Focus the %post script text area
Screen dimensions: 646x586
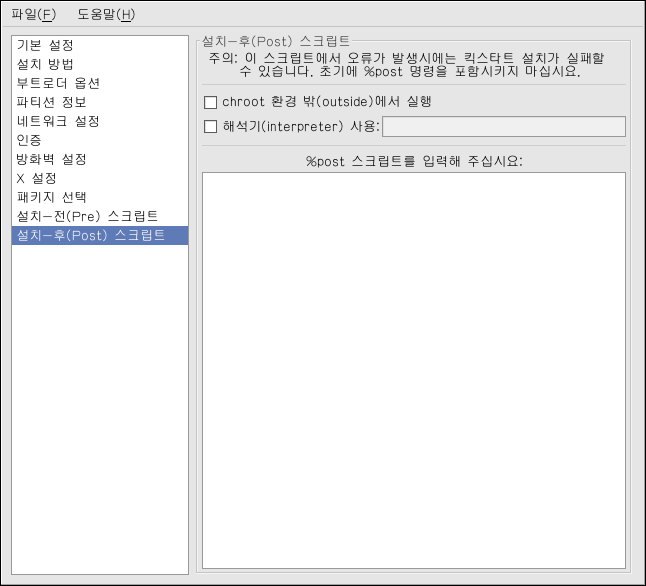414,370
